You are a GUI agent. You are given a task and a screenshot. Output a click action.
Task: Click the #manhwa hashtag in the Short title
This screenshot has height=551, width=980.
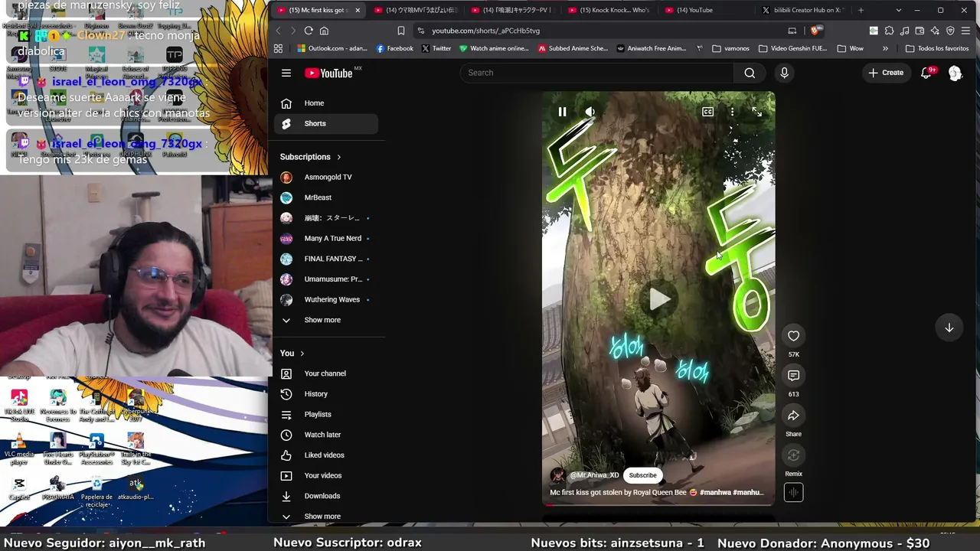pos(715,493)
